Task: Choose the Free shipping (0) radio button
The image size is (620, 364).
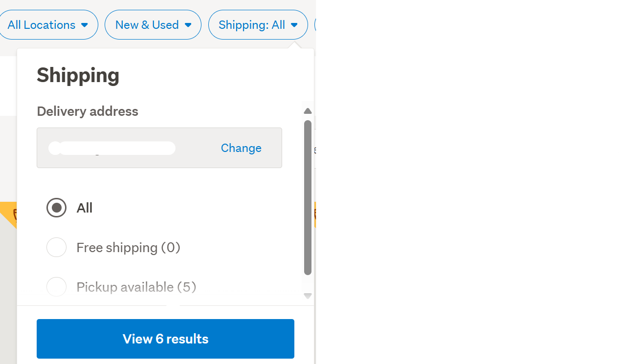Action: (56, 247)
